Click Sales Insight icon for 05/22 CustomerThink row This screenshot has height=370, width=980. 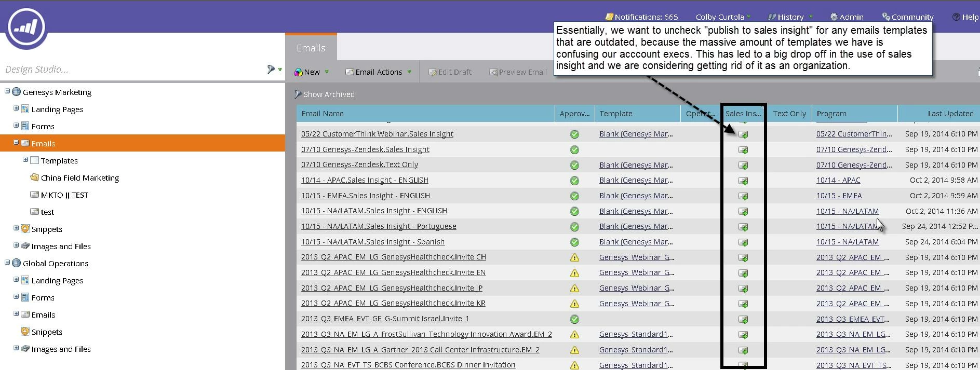pos(743,134)
